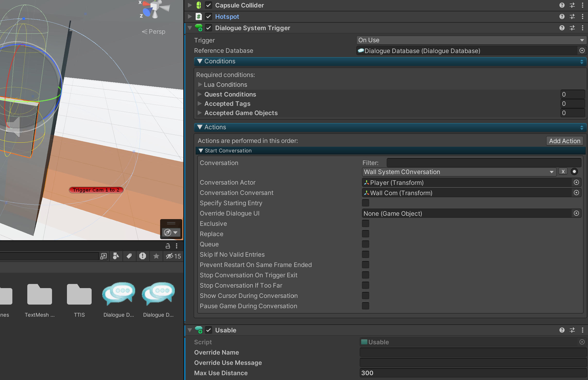Open presets for Usable component
The width and height of the screenshot is (588, 380).
[x=572, y=330]
